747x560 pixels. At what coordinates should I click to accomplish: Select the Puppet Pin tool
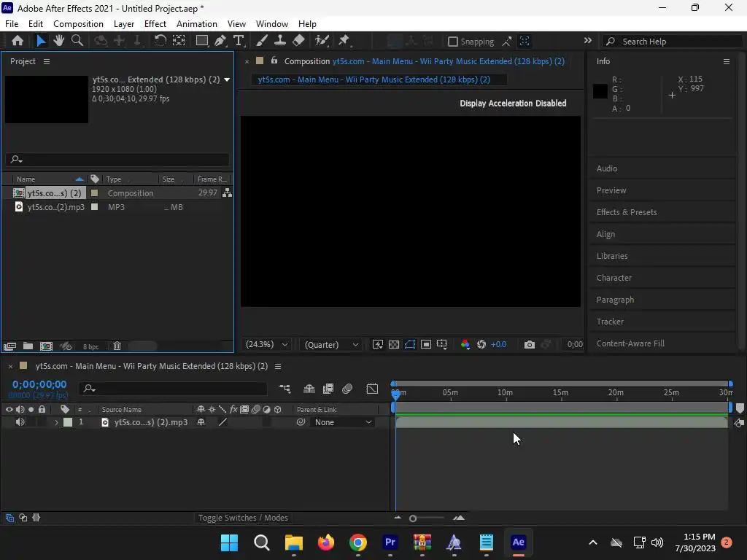344,41
